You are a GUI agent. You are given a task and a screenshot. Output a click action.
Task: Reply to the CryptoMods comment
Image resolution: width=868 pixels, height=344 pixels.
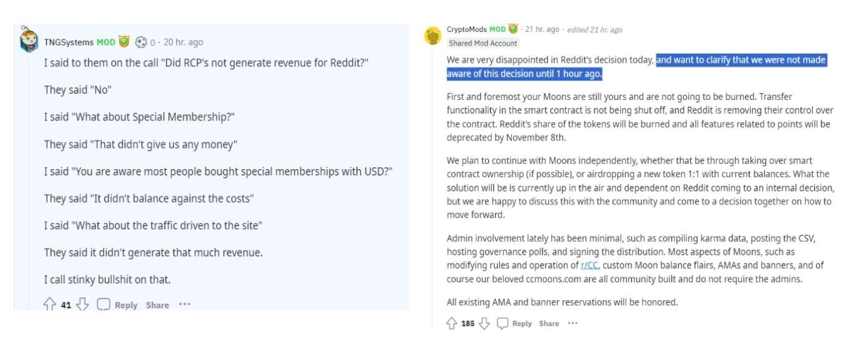click(515, 323)
